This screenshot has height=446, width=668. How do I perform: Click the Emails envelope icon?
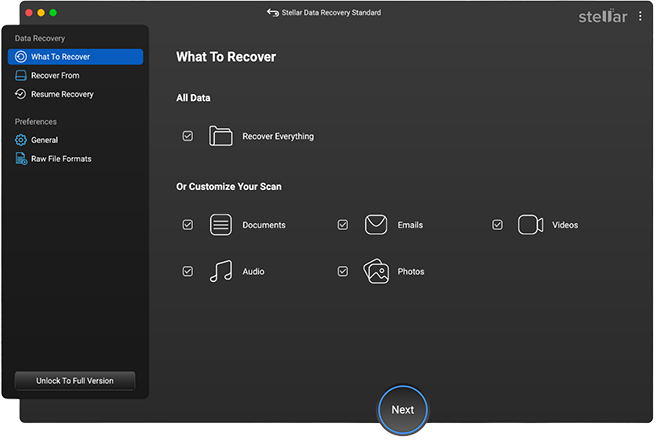[376, 225]
